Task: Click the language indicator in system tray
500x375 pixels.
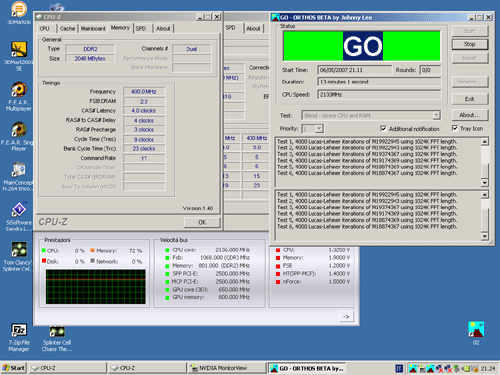Action: (399, 368)
